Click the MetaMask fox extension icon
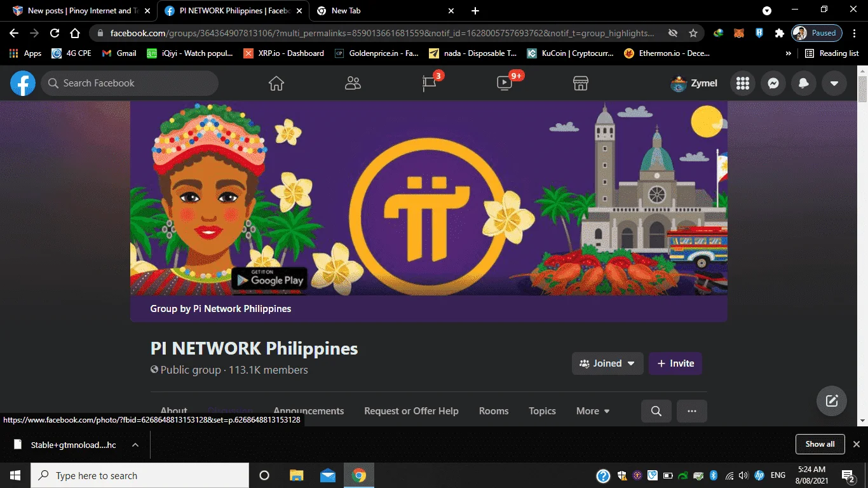The height and width of the screenshot is (488, 868). click(739, 33)
